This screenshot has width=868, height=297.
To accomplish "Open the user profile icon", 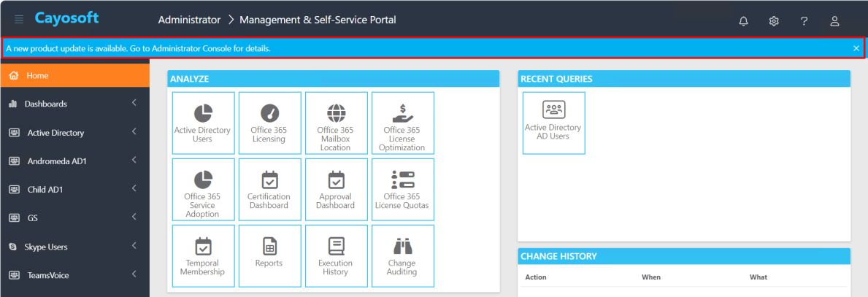I will click(835, 21).
